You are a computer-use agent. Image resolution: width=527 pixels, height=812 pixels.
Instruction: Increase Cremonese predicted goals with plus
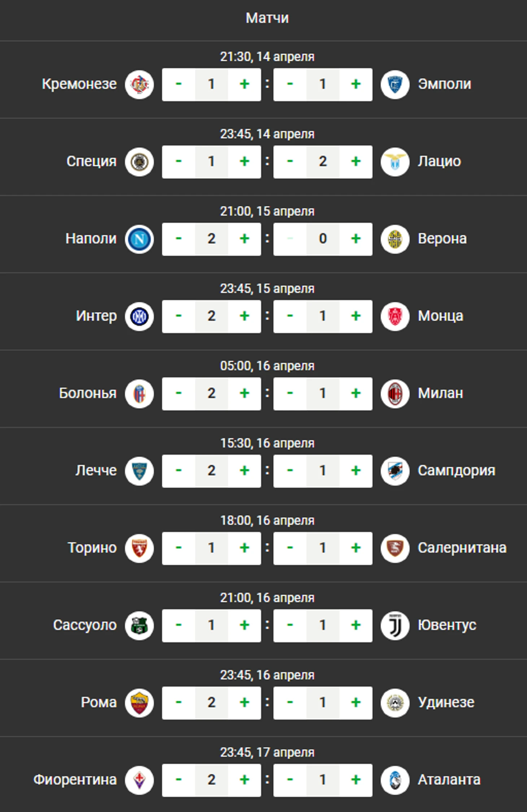[x=244, y=84]
